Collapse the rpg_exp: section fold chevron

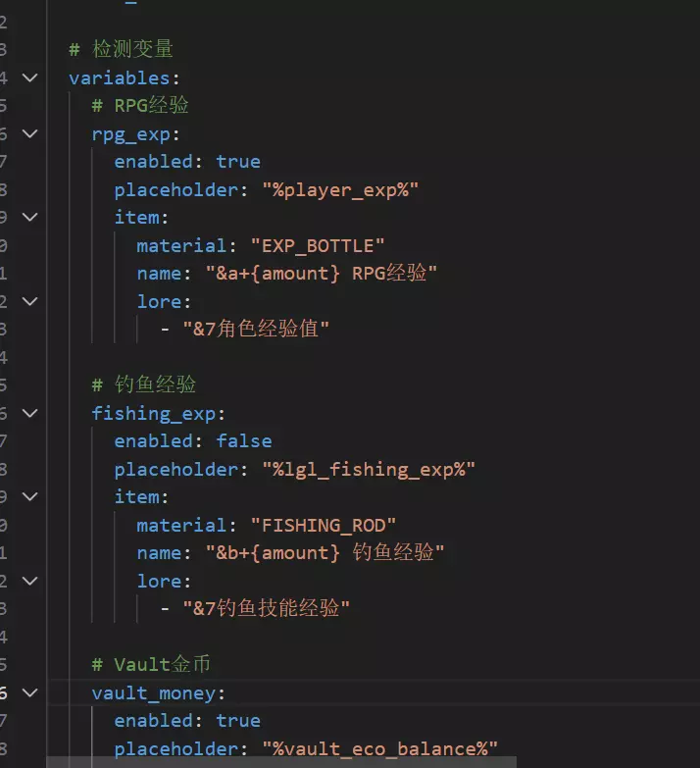[29, 133]
